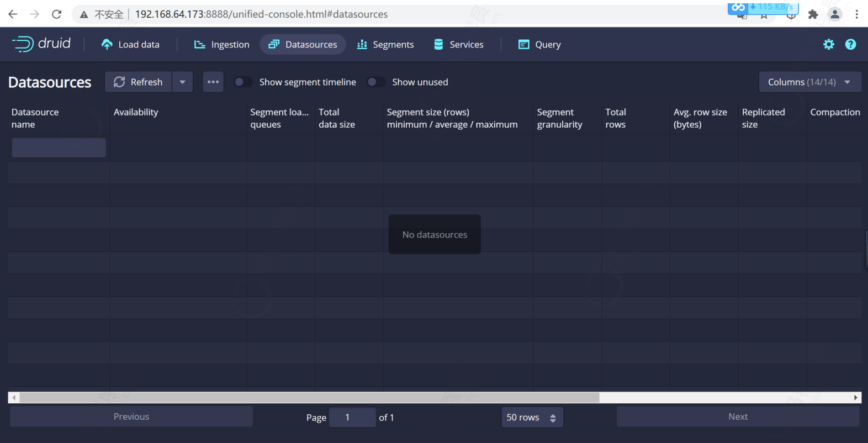Open the browser extensions puzzle icon
The image size is (868, 443).
813,14
